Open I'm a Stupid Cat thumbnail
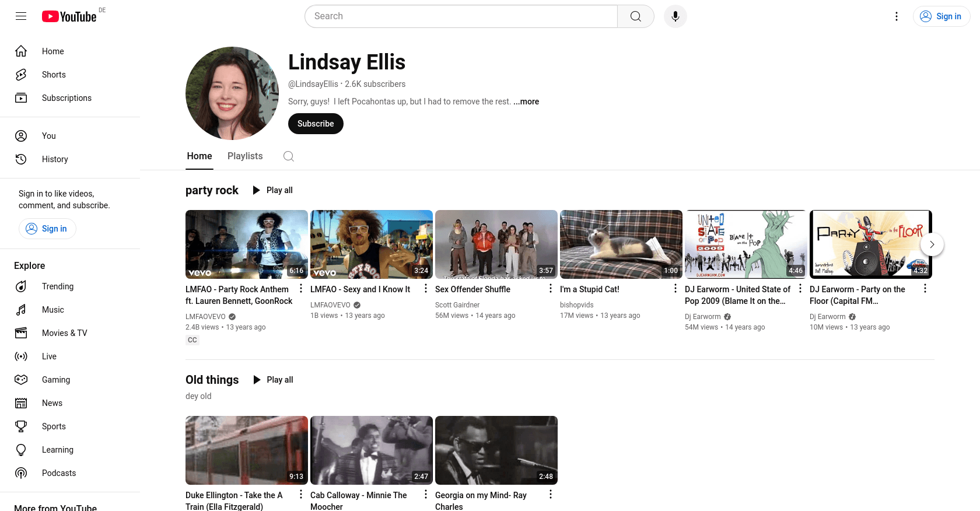Screen dimensions: 980x511 (621, 244)
